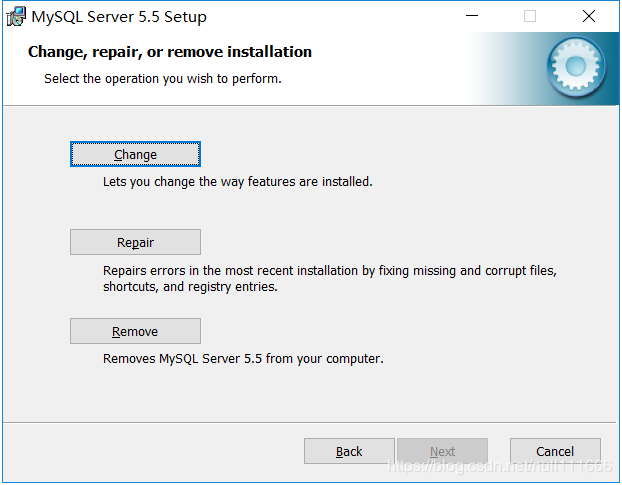
Task: Click the 'Change, repair, or remove installation' heading
Action: tap(170, 52)
